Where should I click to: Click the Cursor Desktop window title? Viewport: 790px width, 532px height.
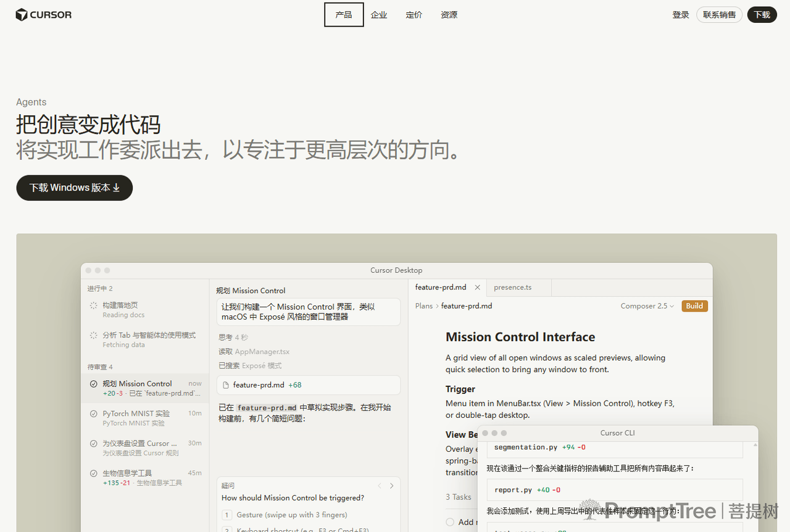tap(396, 270)
